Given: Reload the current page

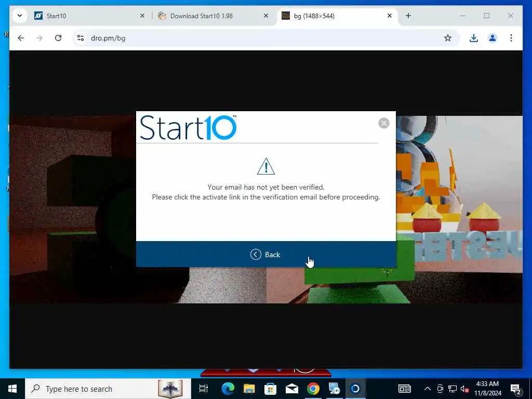Looking at the screenshot, I should tap(58, 38).
